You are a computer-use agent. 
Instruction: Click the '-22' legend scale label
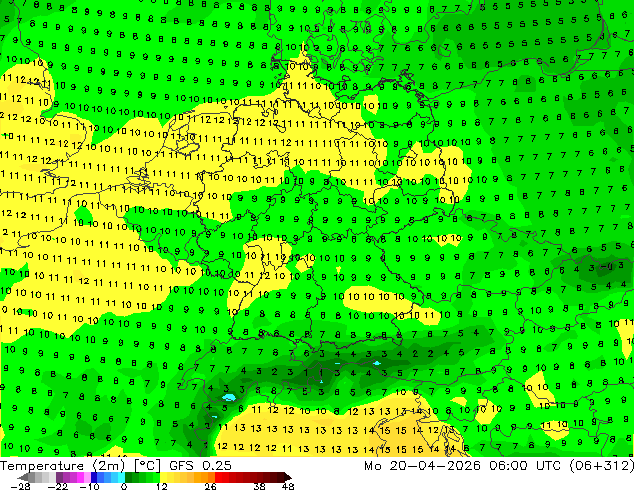[57, 486]
